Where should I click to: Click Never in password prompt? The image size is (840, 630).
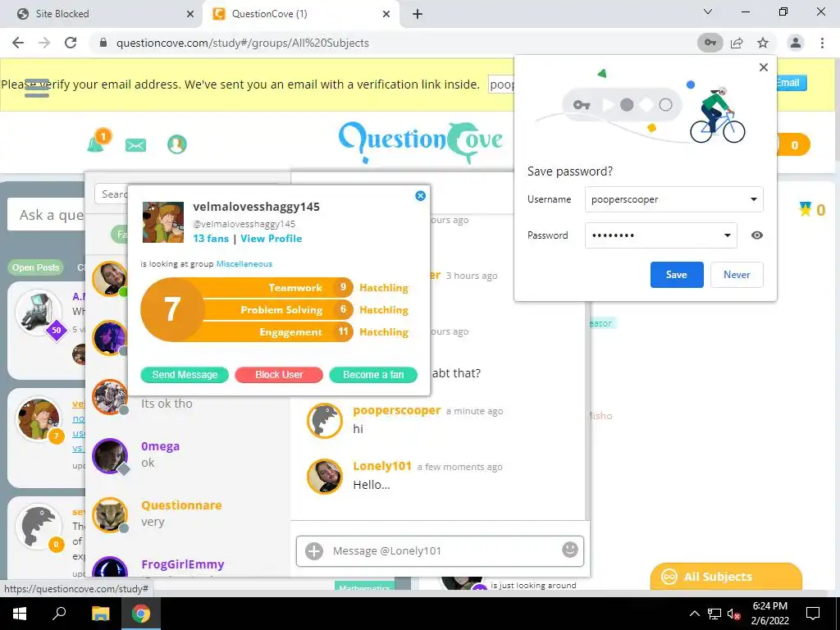[x=737, y=274]
